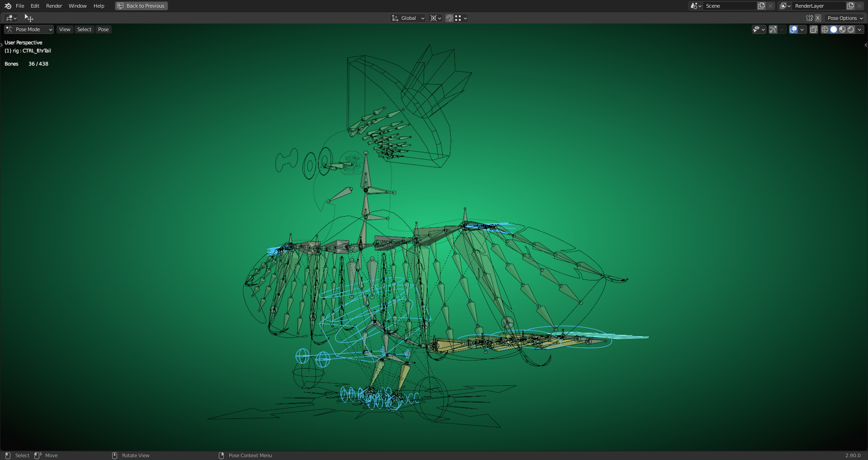This screenshot has width=868, height=460.
Task: Open the Transform Orientation dropdown showing Global
Action: [x=408, y=18]
